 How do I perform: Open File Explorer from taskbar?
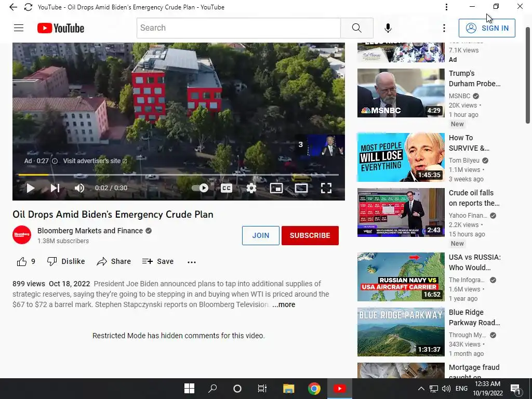pos(288,389)
